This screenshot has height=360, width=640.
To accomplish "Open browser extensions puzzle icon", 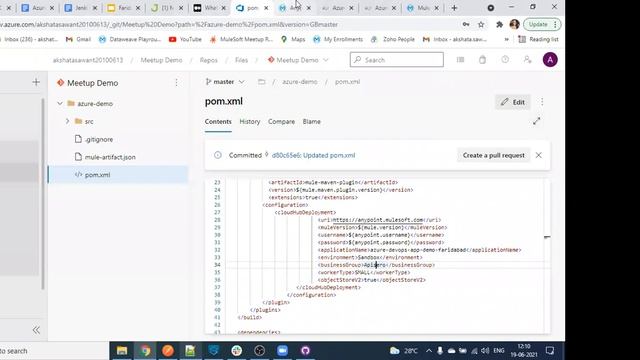I will pos(499,25).
